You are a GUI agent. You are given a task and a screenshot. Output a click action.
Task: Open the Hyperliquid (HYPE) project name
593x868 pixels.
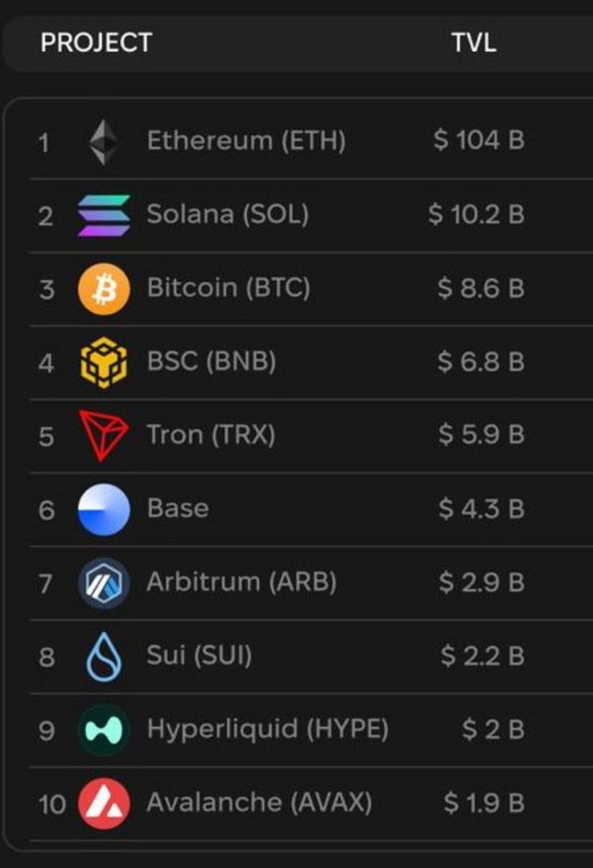click(x=267, y=729)
